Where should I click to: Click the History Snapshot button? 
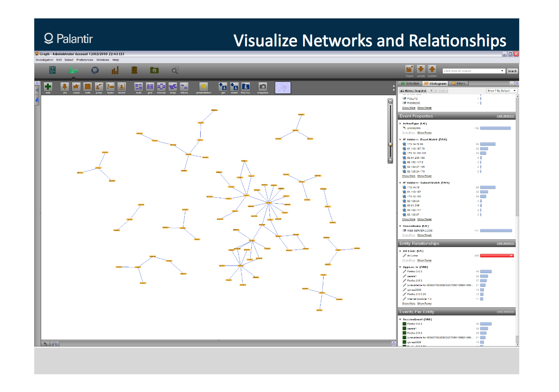413,91
